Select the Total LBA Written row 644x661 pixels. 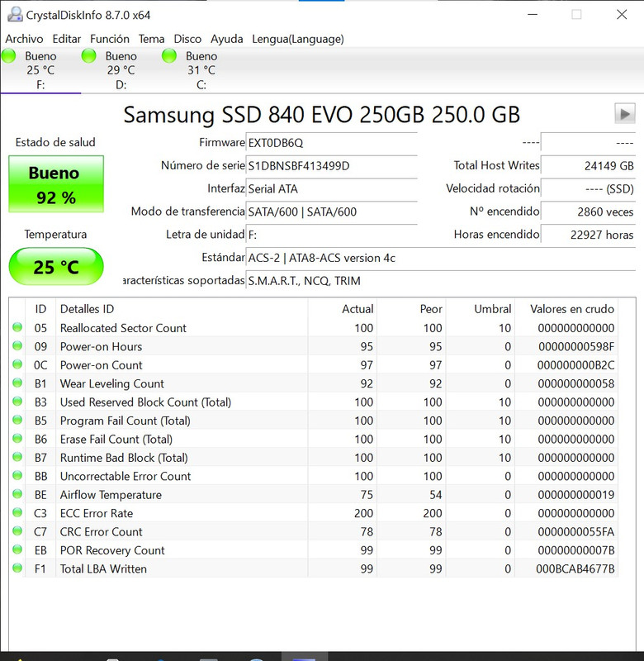tap(314, 568)
